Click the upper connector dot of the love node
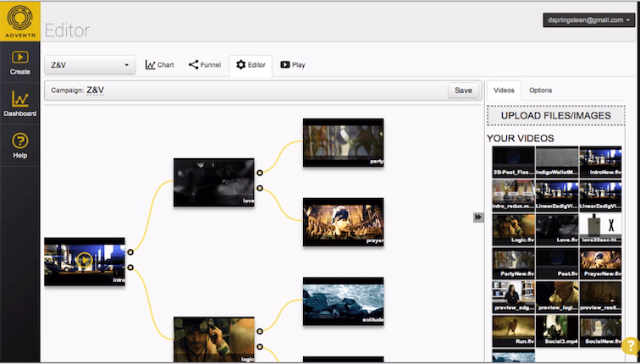Screen dimensions: 640x364 point(260,173)
